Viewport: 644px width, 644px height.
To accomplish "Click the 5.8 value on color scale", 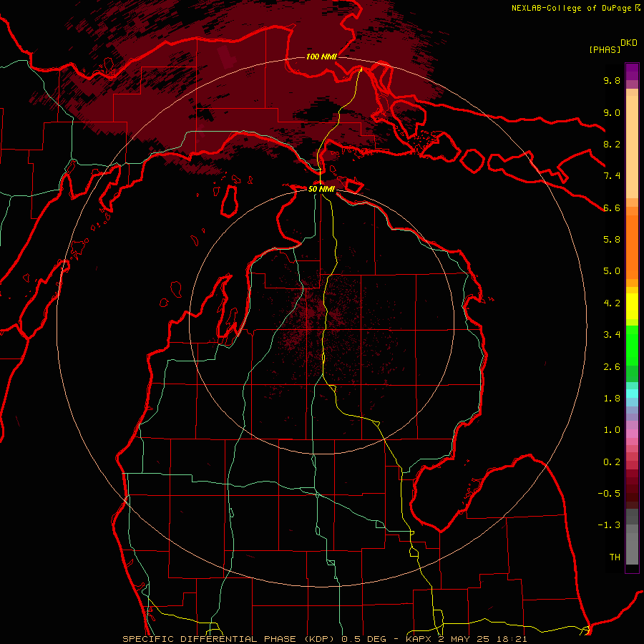I will pyautogui.click(x=612, y=240).
